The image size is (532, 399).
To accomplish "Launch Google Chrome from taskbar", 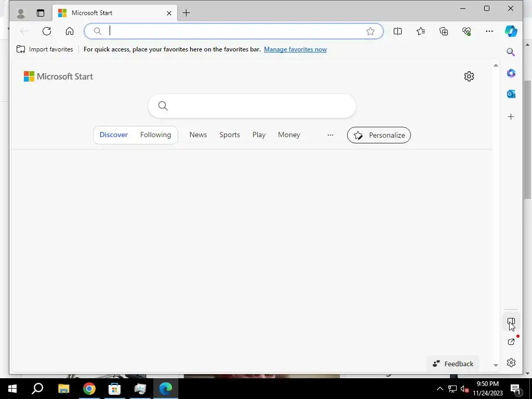I will [x=89, y=389].
